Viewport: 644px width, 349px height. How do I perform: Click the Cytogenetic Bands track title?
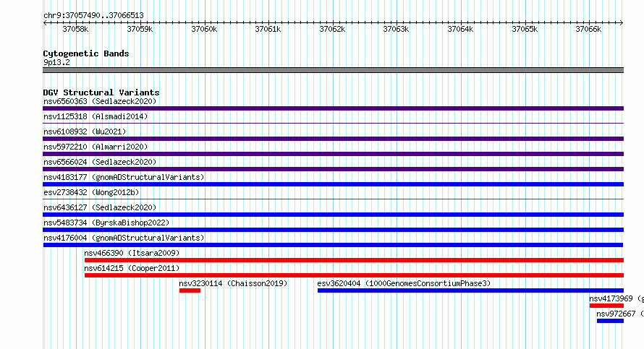(x=86, y=53)
